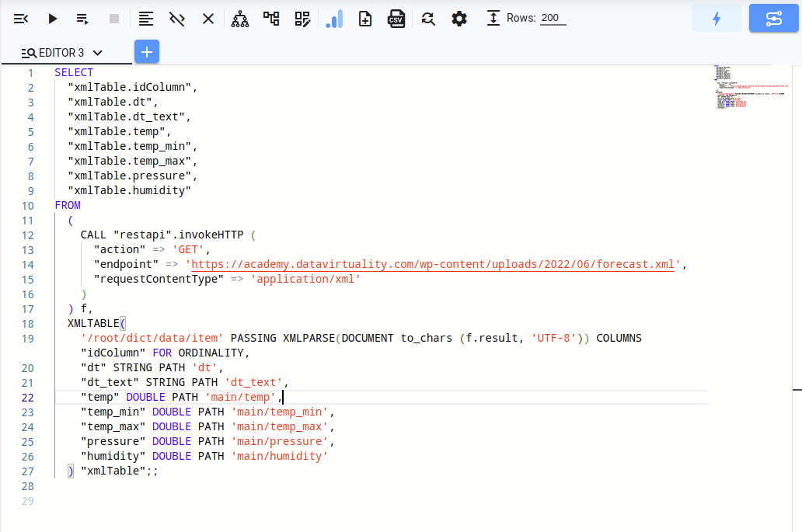Collapse the left panel via menu arrow icon
The image size is (802, 532).
tap(21, 19)
